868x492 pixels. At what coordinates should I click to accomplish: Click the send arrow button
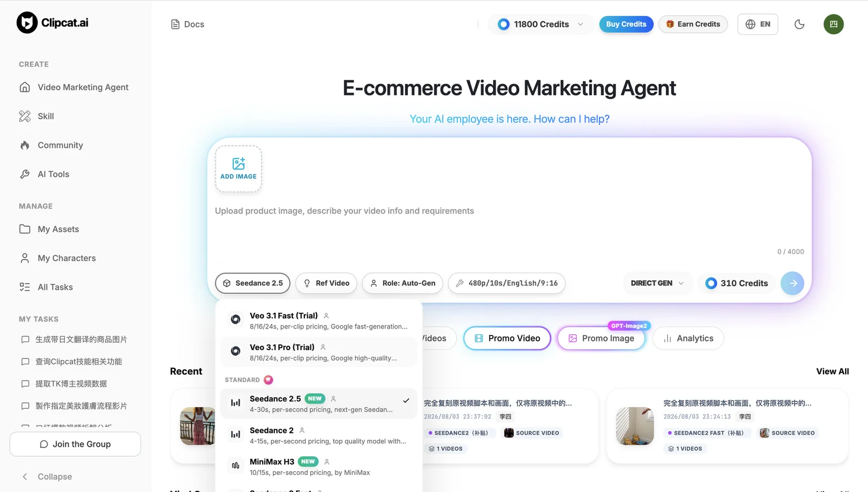[792, 283]
